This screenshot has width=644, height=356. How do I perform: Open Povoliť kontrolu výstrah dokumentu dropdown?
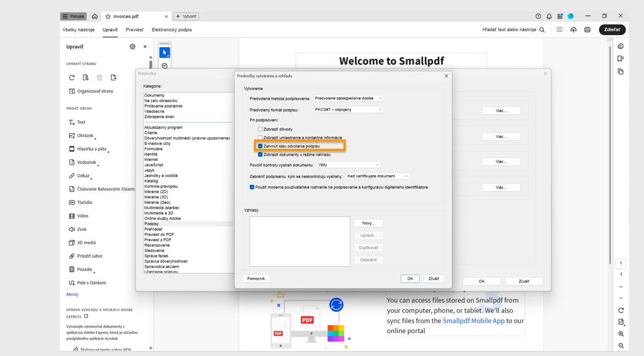(x=349, y=165)
